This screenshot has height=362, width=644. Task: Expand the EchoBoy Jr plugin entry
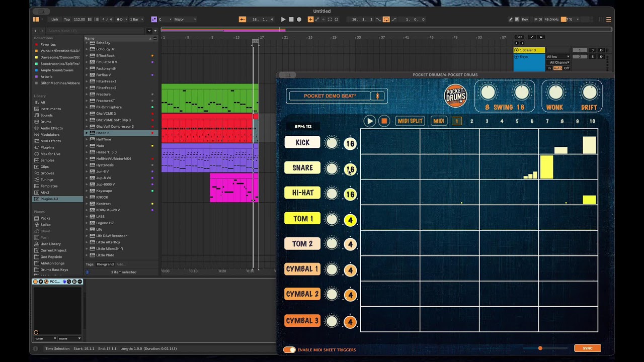coord(87,49)
